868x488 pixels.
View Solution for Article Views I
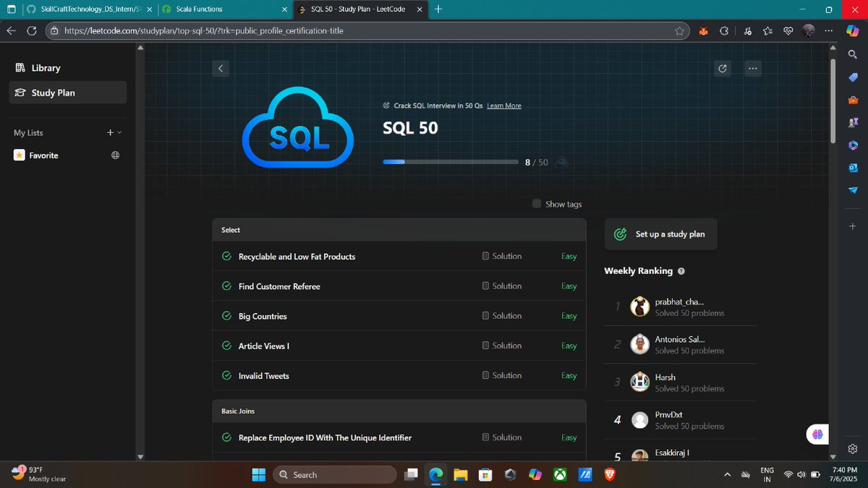click(502, 346)
